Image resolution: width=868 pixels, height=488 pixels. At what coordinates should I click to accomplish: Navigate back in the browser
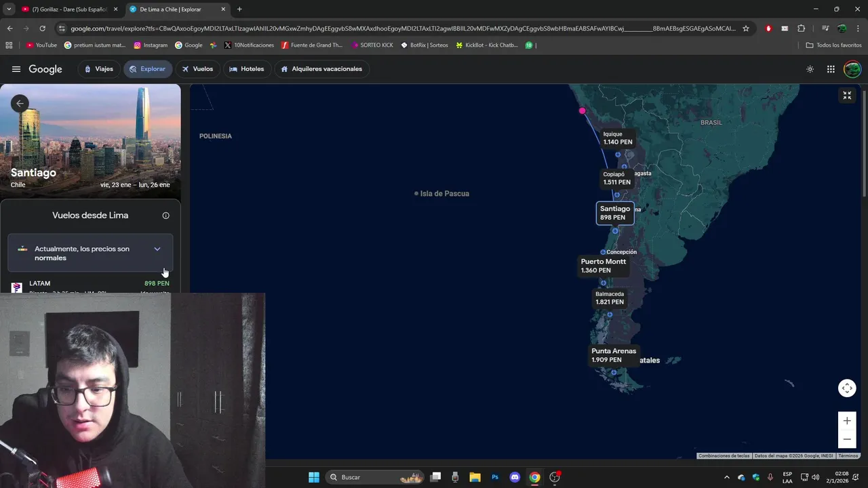coord(9,28)
